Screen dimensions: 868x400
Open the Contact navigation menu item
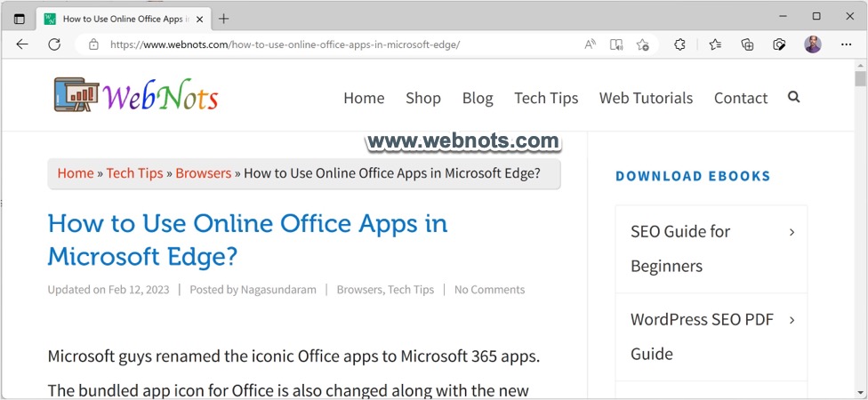(741, 98)
